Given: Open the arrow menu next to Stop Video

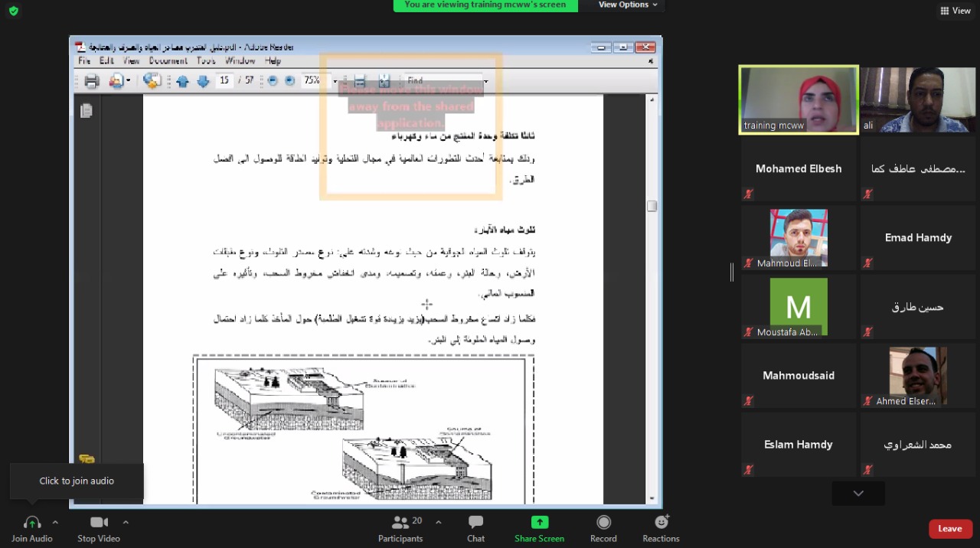Looking at the screenshot, I should (x=126, y=522).
